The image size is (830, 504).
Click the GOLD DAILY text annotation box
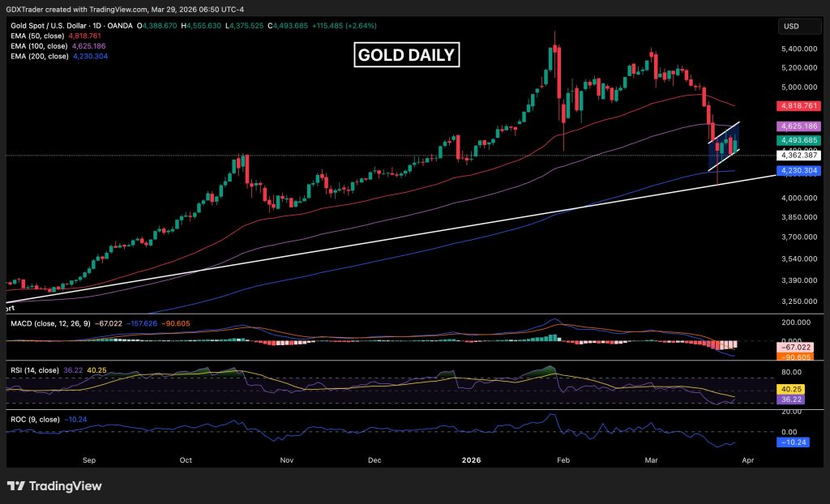pos(406,55)
